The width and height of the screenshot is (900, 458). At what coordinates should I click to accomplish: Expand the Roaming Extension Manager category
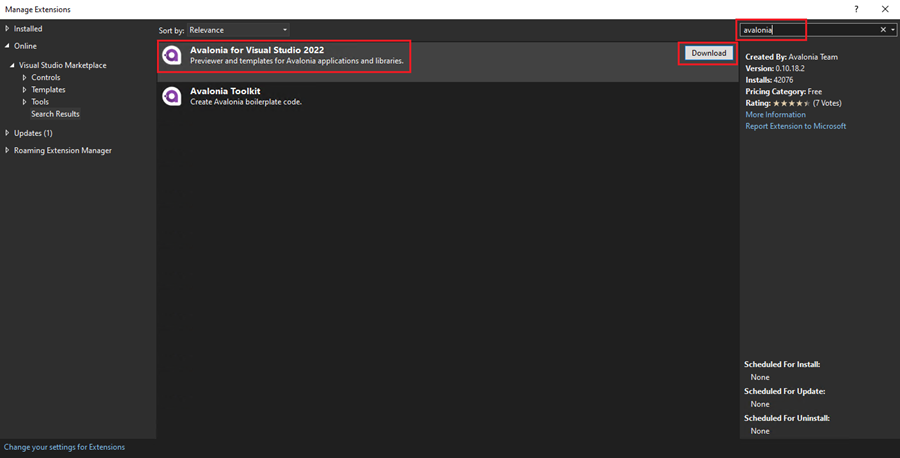click(x=7, y=150)
